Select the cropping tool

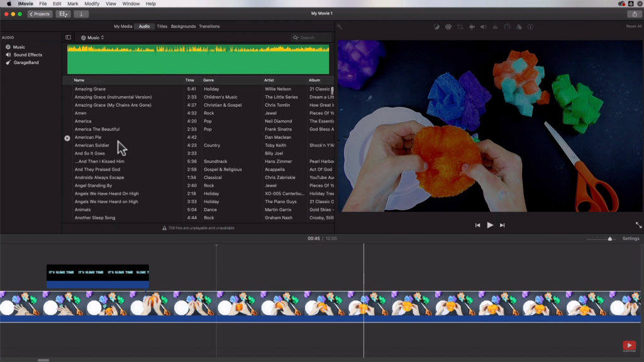[460, 26]
